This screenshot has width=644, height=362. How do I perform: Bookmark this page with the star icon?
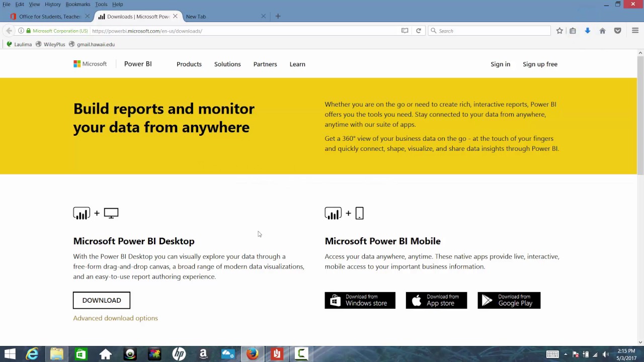[559, 31]
